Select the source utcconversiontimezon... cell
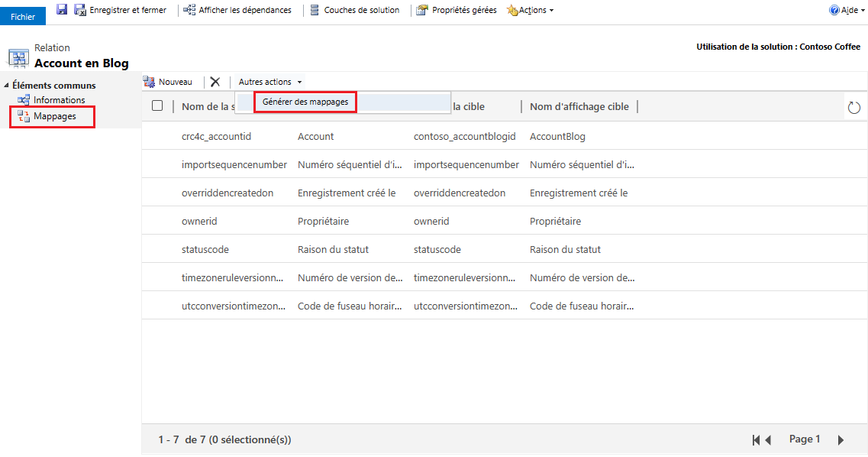Viewport: 868px width, 457px height. 234,306
